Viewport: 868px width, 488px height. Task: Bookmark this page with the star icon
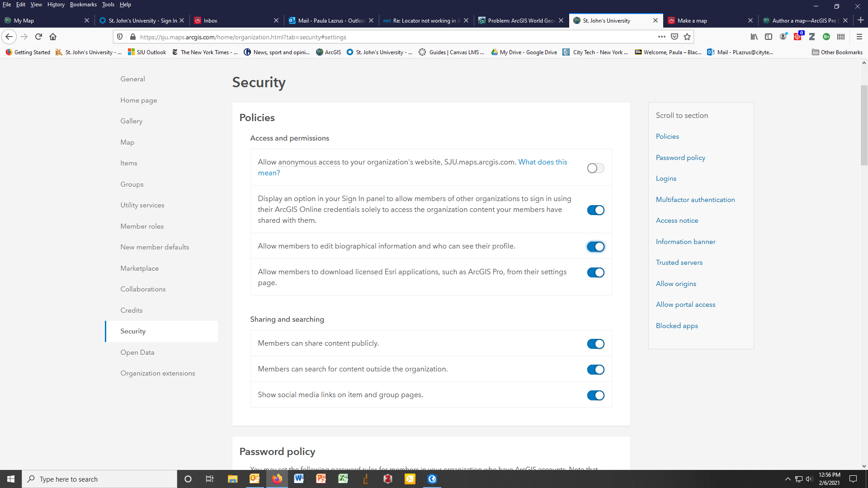pos(688,37)
